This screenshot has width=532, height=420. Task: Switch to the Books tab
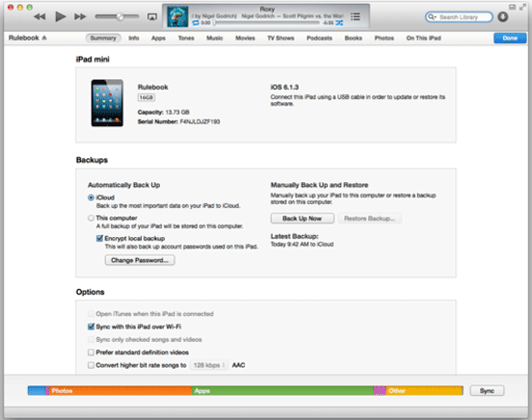(x=354, y=38)
